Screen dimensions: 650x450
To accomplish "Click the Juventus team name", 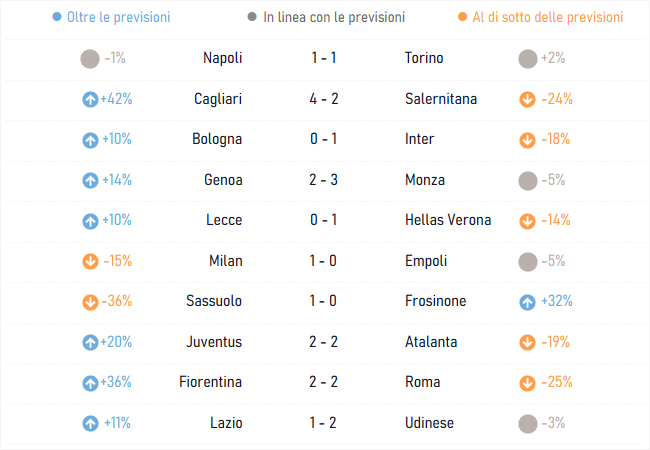I will click(x=214, y=342).
